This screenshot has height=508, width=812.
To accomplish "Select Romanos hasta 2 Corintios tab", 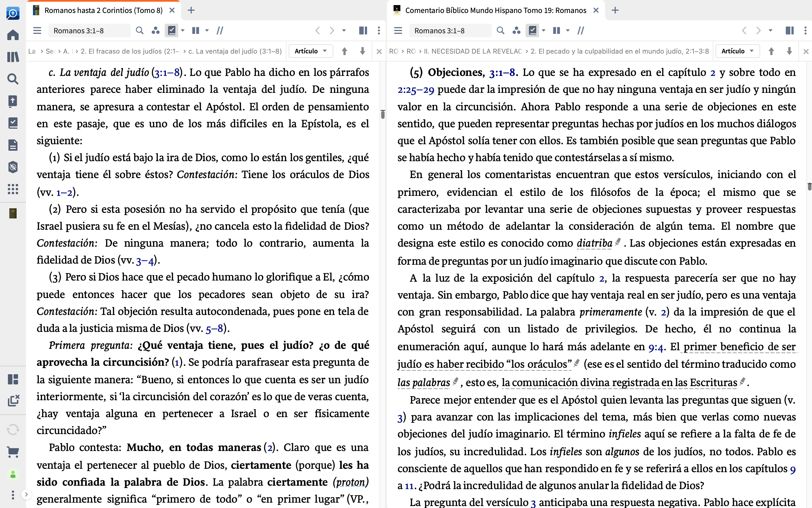I will pos(103,10).
